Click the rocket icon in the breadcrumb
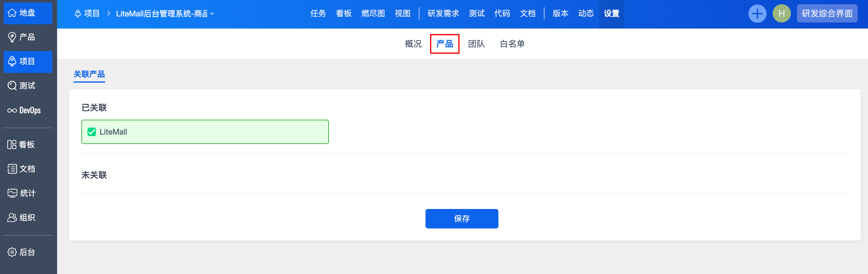The width and height of the screenshot is (868, 274). tap(77, 13)
